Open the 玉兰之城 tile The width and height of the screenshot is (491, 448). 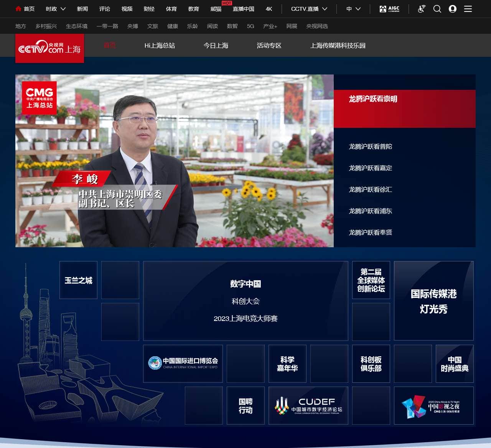pyautogui.click(x=78, y=280)
